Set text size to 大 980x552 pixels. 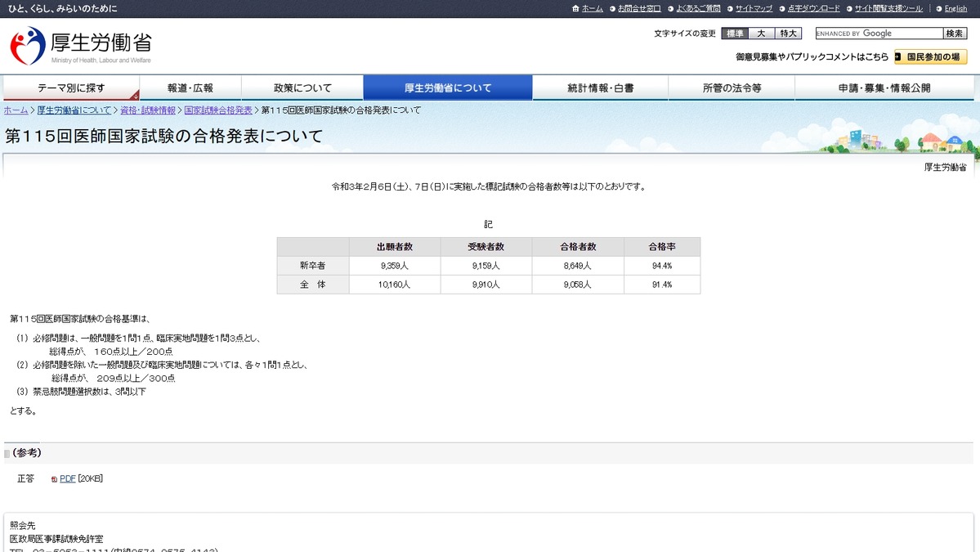tap(761, 34)
